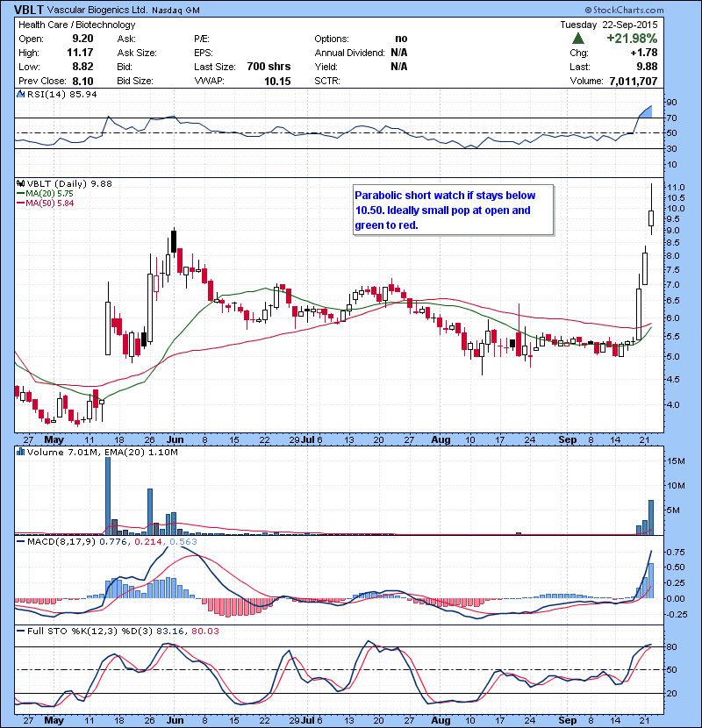Click the Chg value +1.78
This screenshot has height=728, width=702.
(x=644, y=53)
